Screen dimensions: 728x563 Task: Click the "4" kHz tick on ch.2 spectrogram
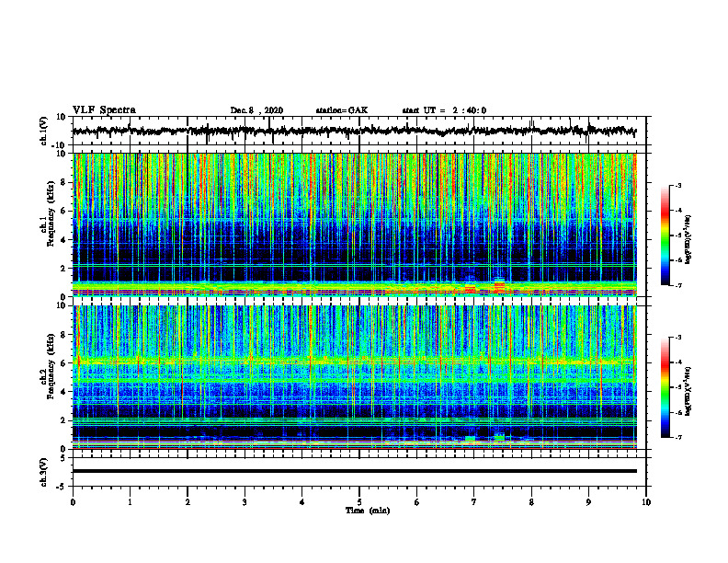63,392
